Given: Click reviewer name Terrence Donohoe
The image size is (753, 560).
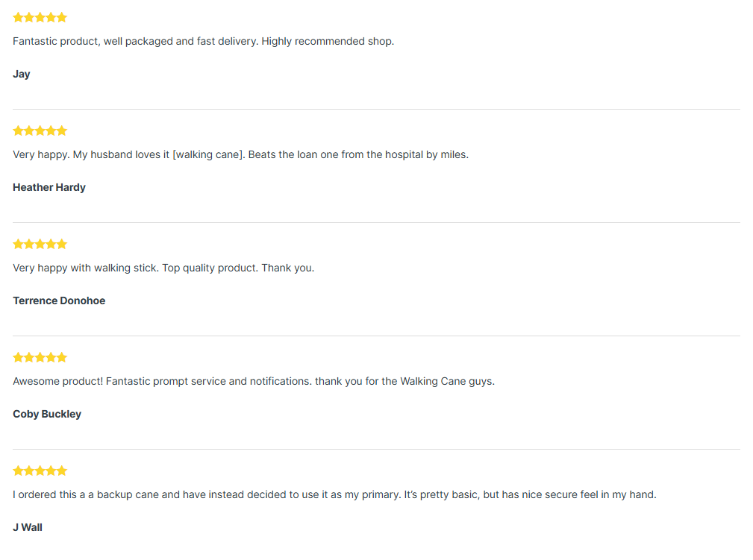Looking at the screenshot, I should tap(59, 301).
